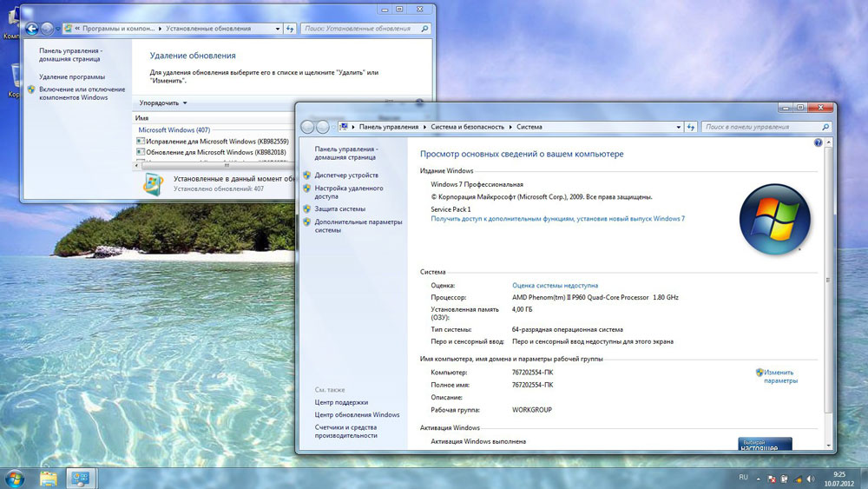Viewport: 868px width, 489px height.
Task: Click Удаление программы in left panel
Action: pyautogui.click(x=72, y=76)
